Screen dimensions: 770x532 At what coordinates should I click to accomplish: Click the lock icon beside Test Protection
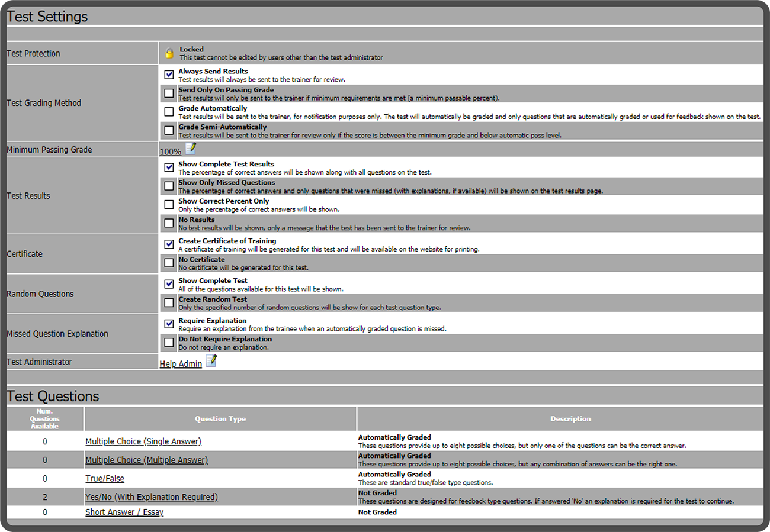[x=169, y=53]
